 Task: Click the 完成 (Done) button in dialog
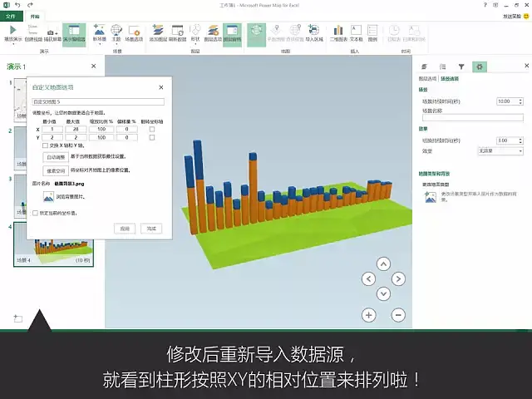(150, 227)
